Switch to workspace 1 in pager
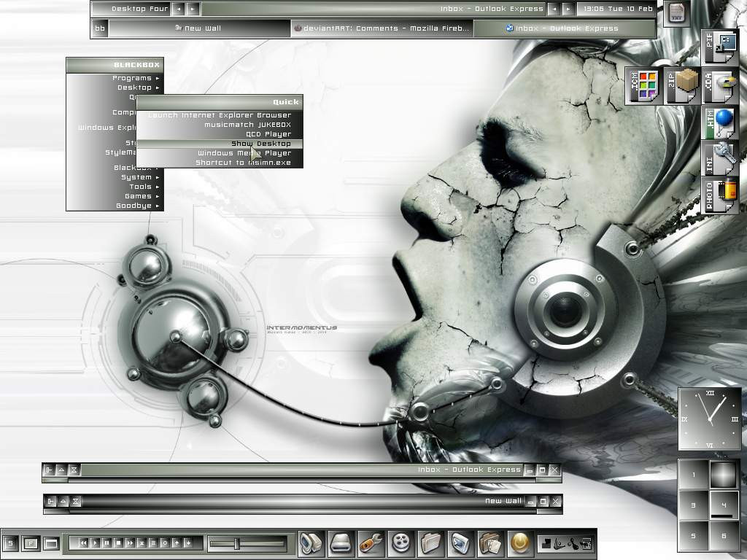 (694, 474)
